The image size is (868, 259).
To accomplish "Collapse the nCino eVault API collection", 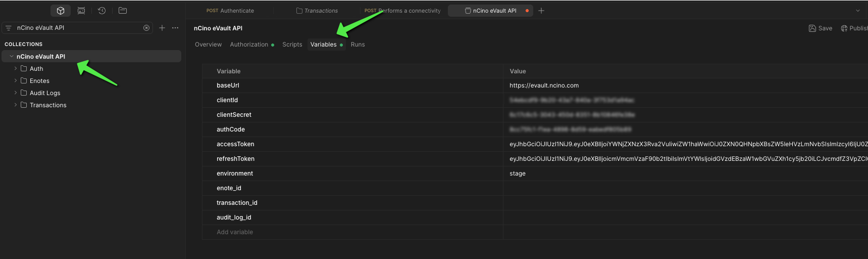I will tap(12, 56).
